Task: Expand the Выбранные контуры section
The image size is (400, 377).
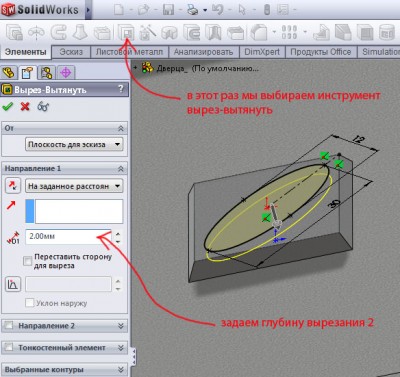Action: tap(121, 369)
